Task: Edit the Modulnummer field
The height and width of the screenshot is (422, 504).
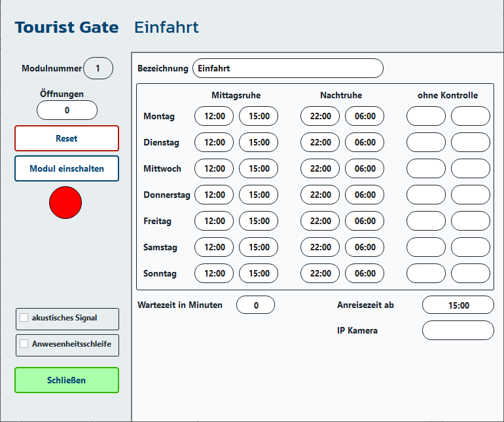Action: click(98, 68)
